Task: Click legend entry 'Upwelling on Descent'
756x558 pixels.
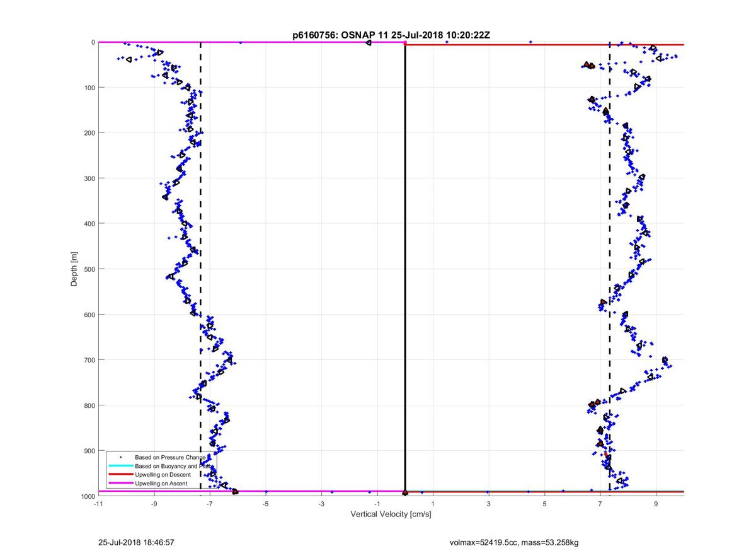Action: tap(163, 474)
